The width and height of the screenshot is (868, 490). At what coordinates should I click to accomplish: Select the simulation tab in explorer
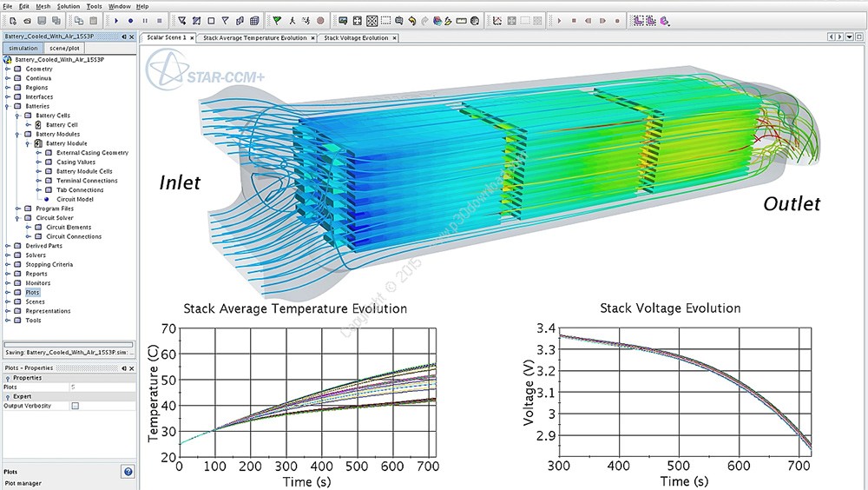(23, 49)
